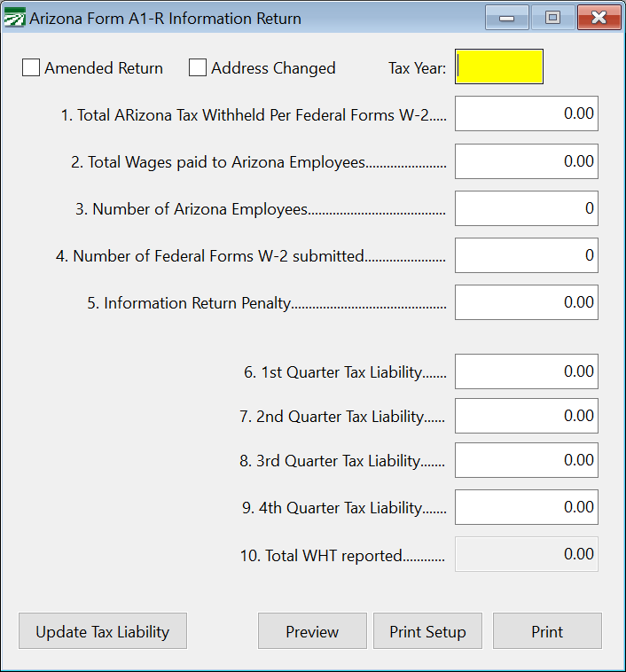626x672 pixels.
Task: Check the Address Changed box
Action: [198, 68]
